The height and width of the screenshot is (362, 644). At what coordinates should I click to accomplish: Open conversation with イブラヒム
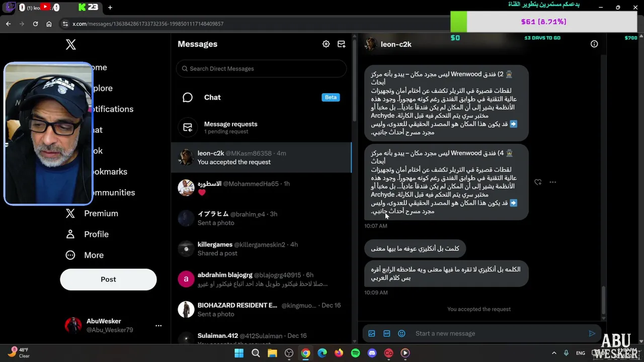(x=261, y=218)
